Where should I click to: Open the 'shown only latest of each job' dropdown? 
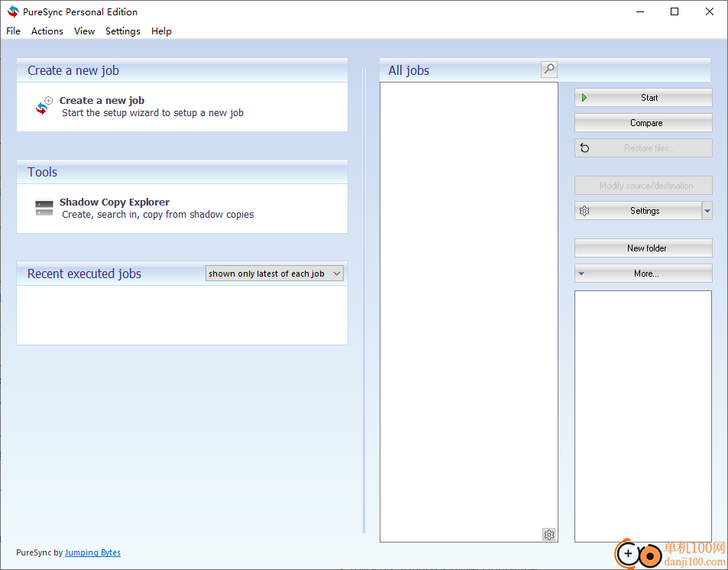[x=274, y=274]
